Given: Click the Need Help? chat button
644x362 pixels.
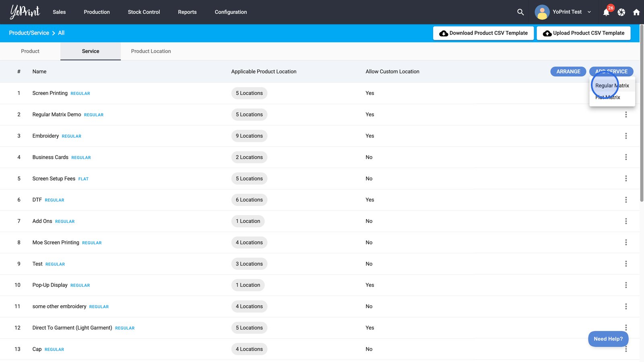Looking at the screenshot, I should pyautogui.click(x=608, y=339).
